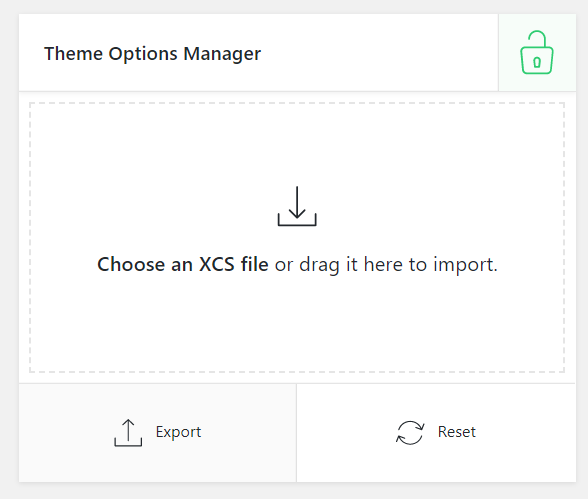This screenshot has width=588, height=499.
Task: Select the Export button
Action: [158, 433]
